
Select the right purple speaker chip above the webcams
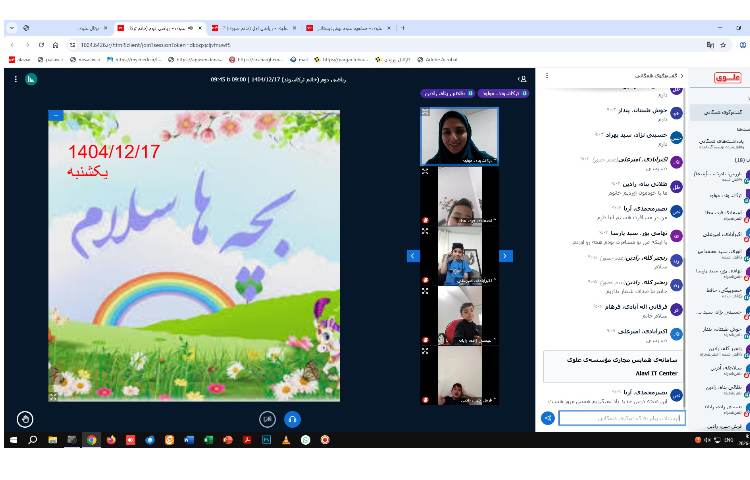click(503, 93)
